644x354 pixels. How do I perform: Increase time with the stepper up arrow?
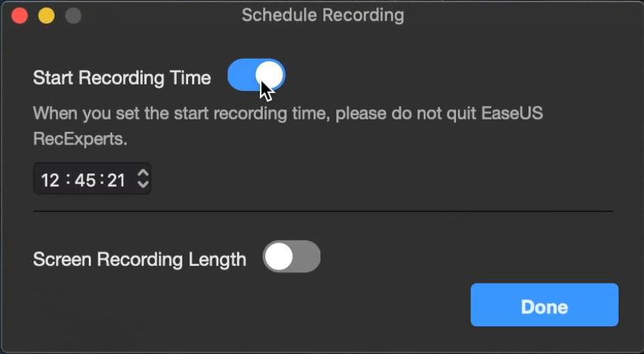coord(143,173)
